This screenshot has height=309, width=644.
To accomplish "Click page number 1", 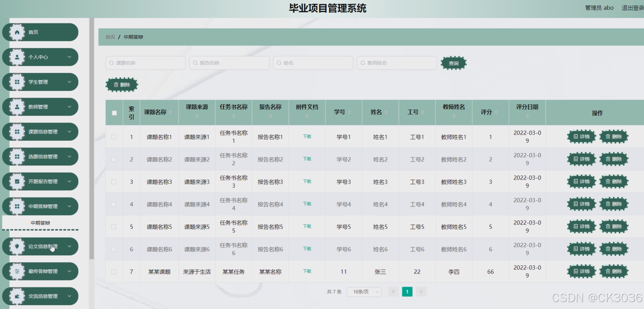I will 407,292.
